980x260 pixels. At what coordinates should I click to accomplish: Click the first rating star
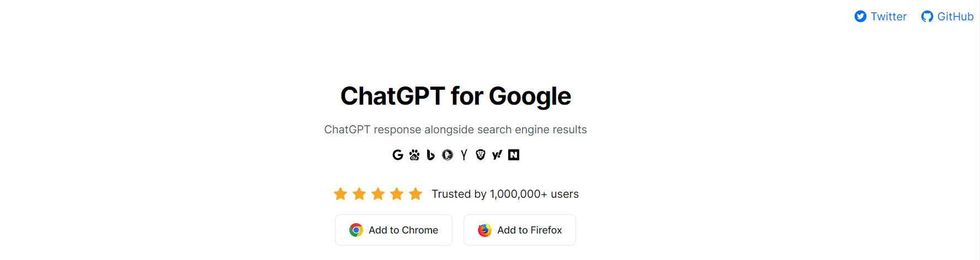pos(340,194)
